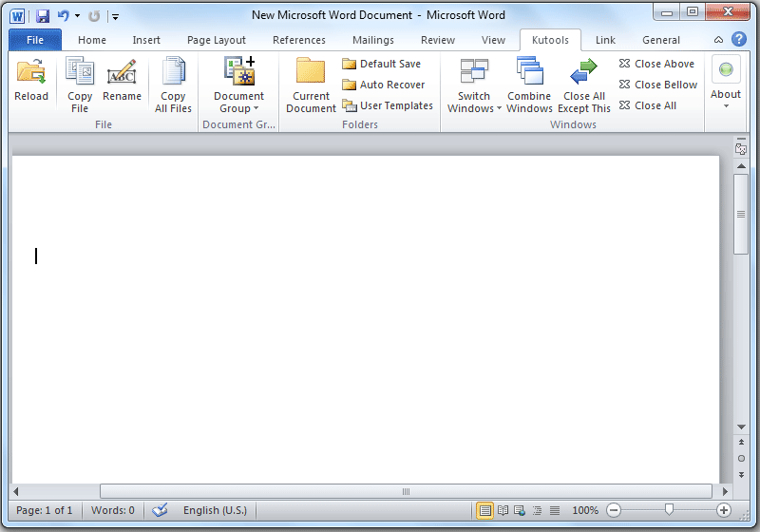The width and height of the screenshot is (760, 532).
Task: Go to next page double-arrow button
Action: coord(741,475)
